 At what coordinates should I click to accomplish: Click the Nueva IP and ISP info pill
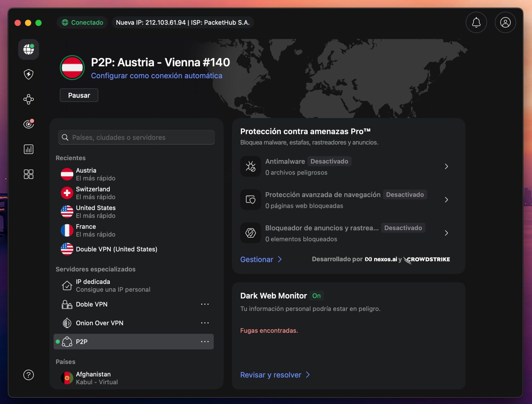(x=183, y=22)
